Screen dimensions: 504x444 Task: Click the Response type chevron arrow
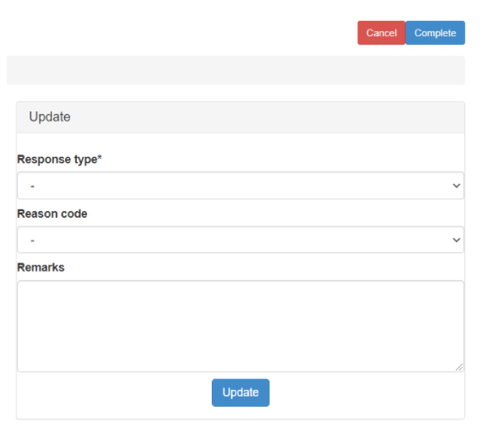456,186
